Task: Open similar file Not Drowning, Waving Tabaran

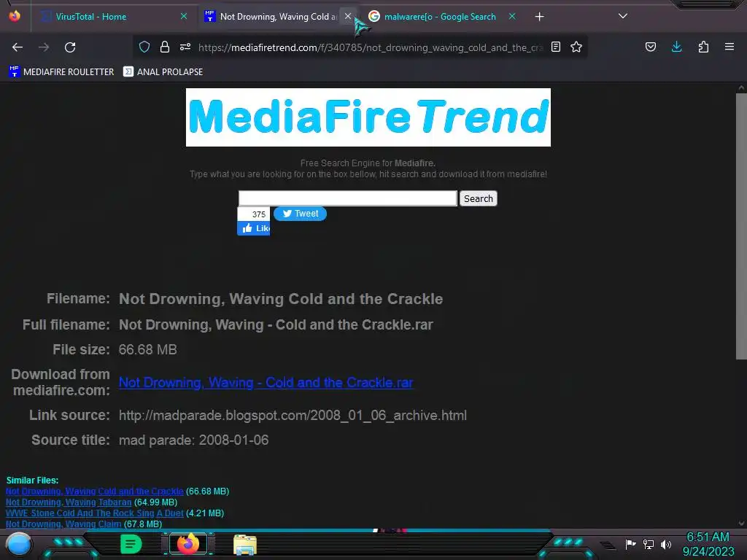Action: pos(69,502)
